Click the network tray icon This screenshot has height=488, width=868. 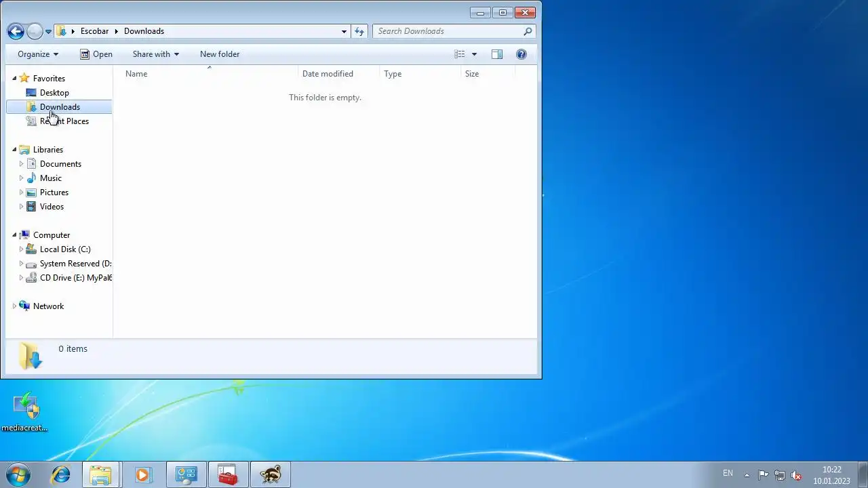point(780,475)
